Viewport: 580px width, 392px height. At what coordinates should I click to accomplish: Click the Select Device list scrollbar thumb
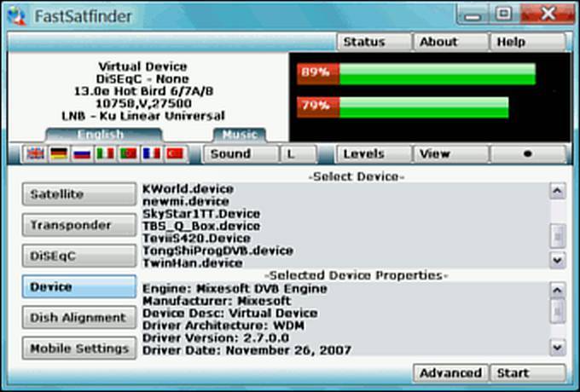(x=558, y=236)
